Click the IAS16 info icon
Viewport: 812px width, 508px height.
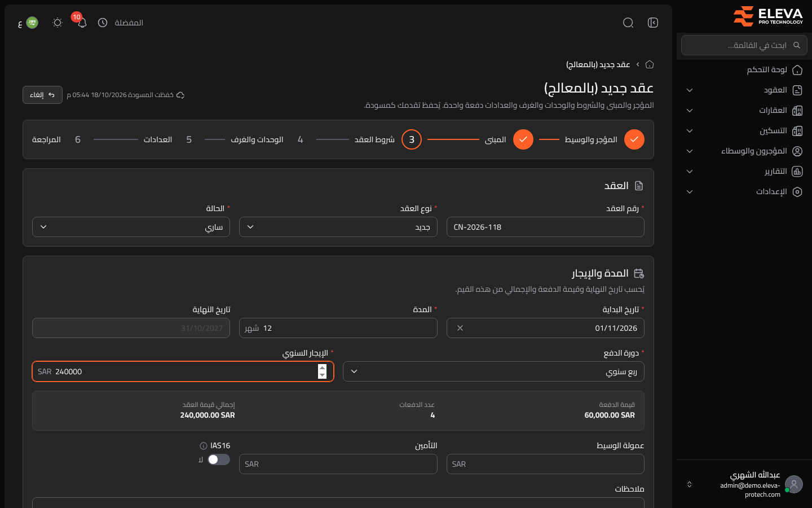204,446
